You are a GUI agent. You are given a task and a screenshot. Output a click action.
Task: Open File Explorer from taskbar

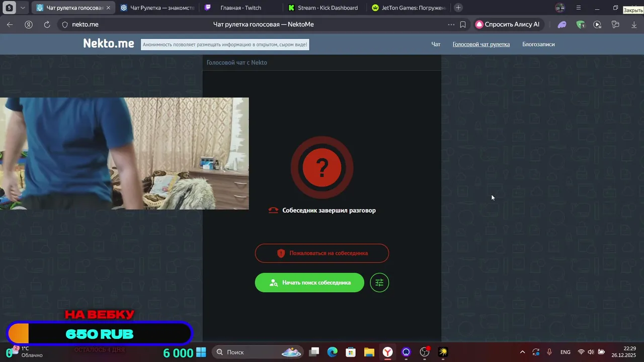point(369,352)
